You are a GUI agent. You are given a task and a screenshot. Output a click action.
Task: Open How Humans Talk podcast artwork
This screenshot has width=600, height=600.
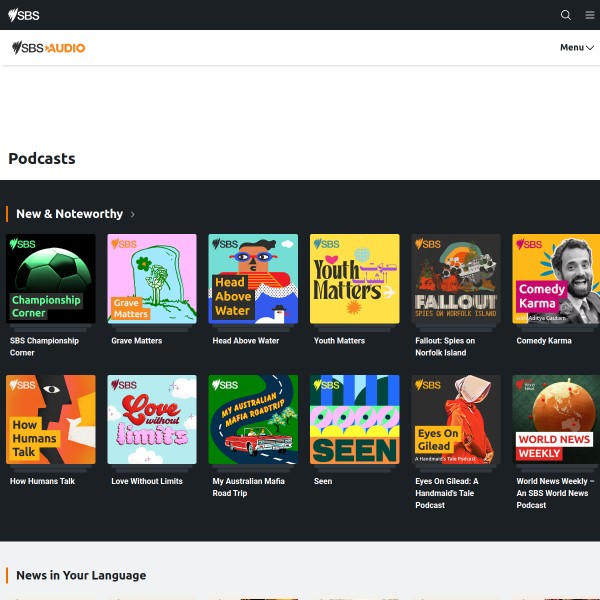51,420
